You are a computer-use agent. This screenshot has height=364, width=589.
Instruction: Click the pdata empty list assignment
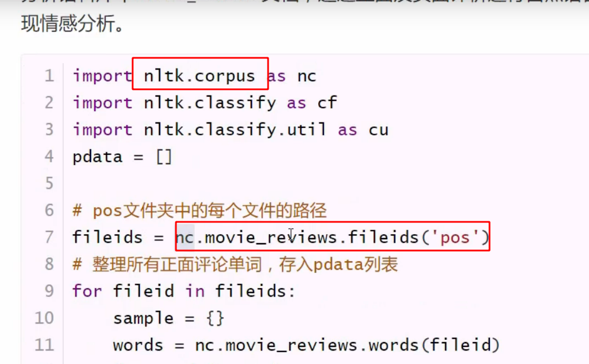tap(121, 156)
